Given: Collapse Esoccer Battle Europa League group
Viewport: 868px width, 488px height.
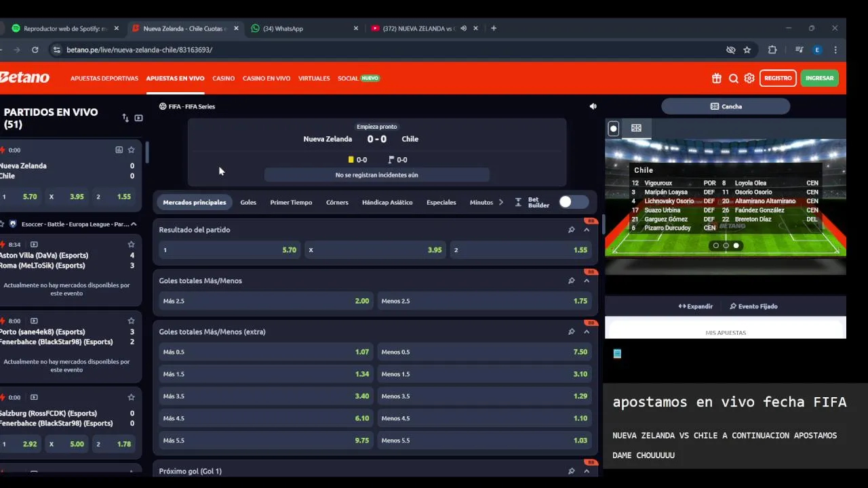Looking at the screenshot, I should click(134, 224).
